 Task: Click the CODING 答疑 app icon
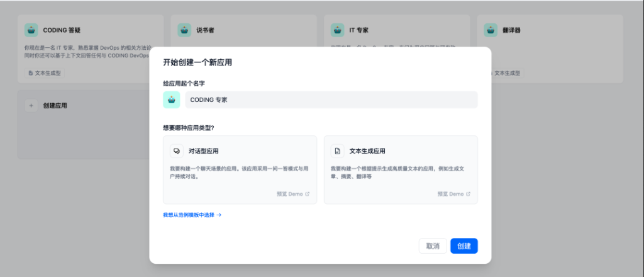(31, 30)
